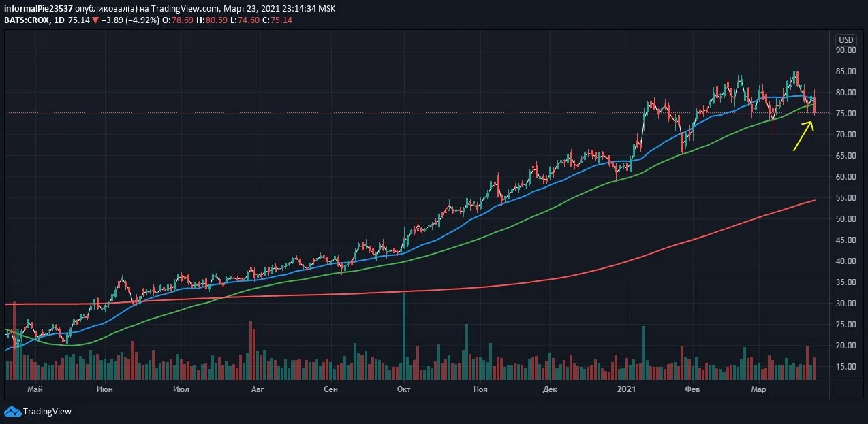Click the Июн label on time axis
The image size is (868, 424).
coord(105,389)
